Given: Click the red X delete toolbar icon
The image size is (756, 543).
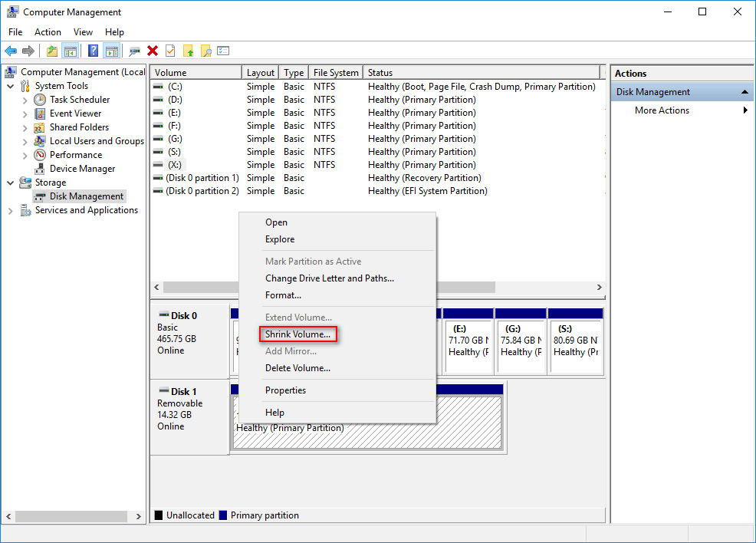Looking at the screenshot, I should 153,51.
